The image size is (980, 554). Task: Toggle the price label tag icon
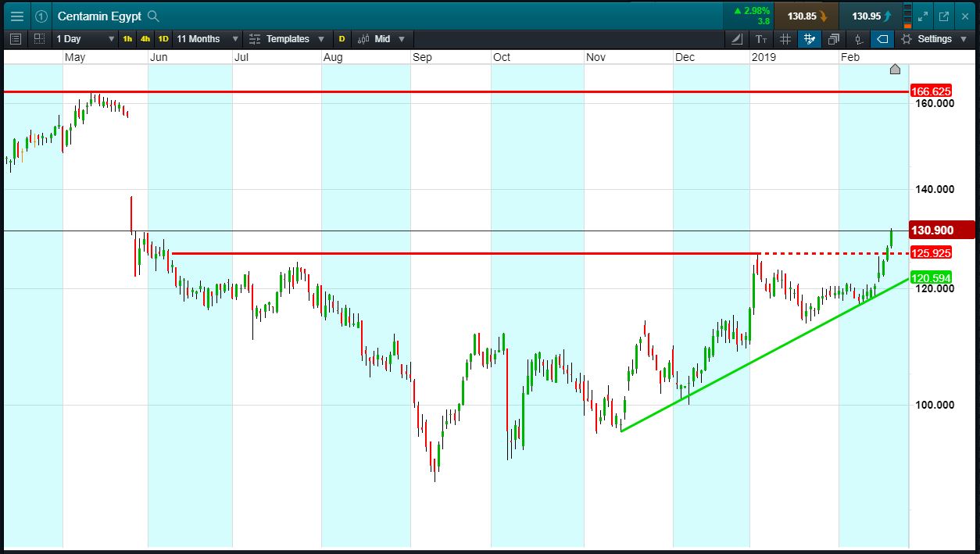[882, 38]
